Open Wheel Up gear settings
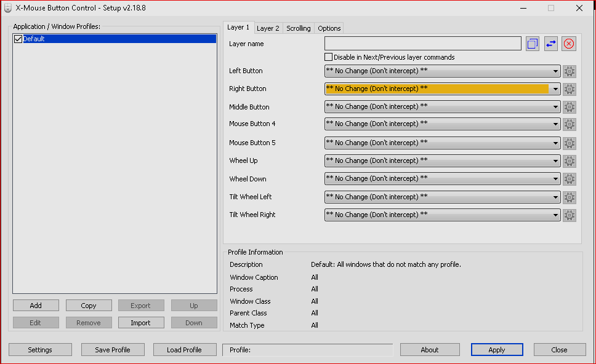 coord(570,161)
